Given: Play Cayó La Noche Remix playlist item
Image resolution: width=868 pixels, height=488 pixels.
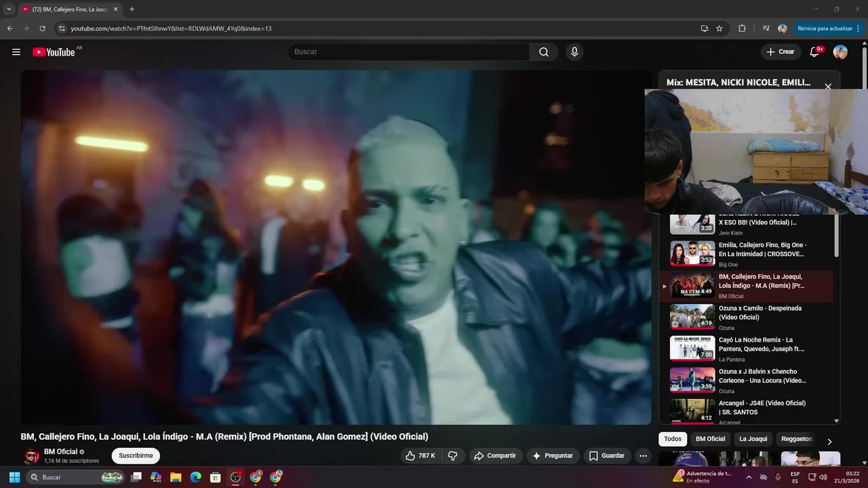Looking at the screenshot, I should tap(746, 349).
